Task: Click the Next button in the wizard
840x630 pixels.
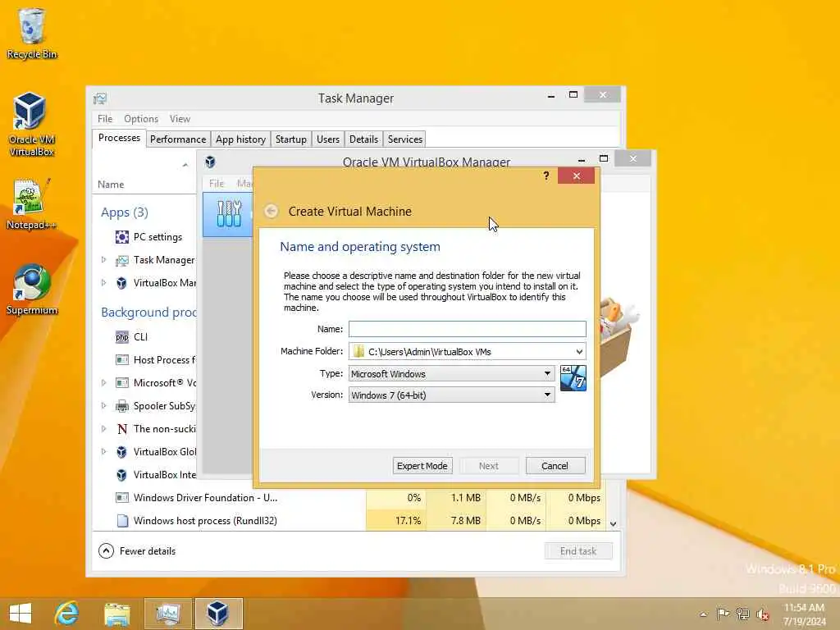Action: pos(489,466)
